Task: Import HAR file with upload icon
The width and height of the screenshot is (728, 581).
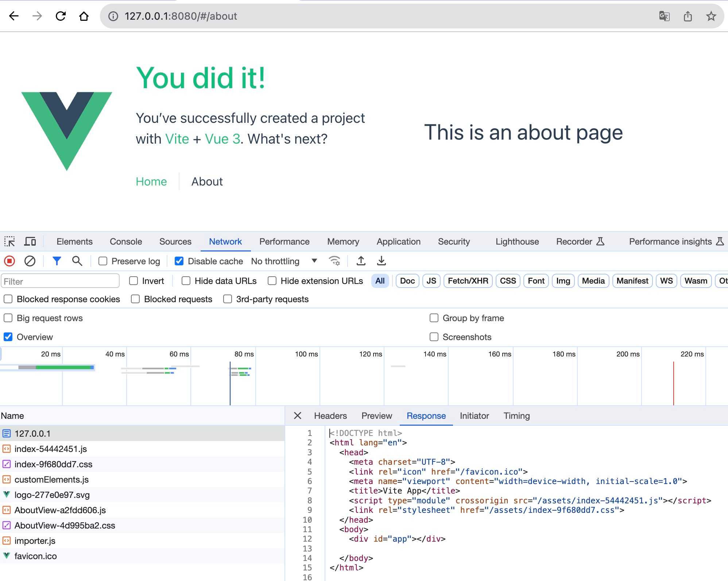Action: 361,261
